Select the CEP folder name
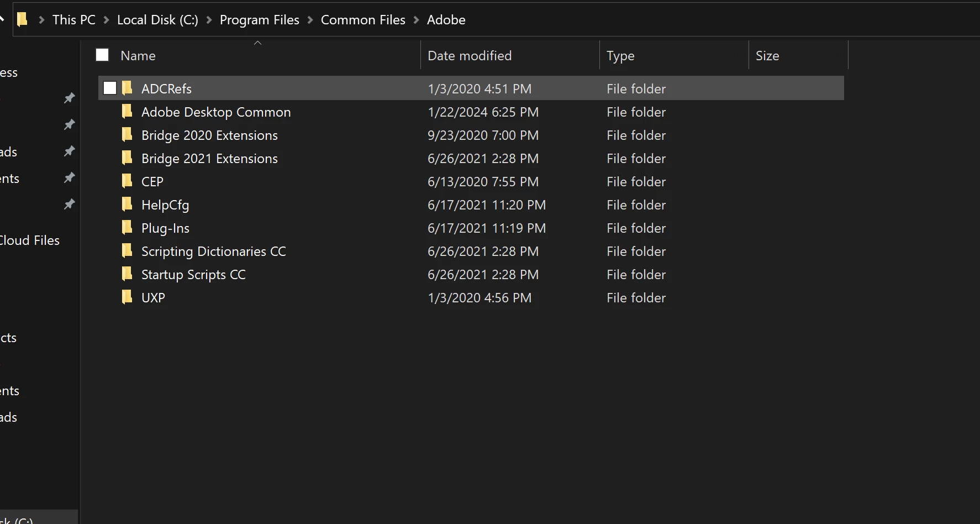Viewport: 980px width, 524px height. click(x=152, y=181)
